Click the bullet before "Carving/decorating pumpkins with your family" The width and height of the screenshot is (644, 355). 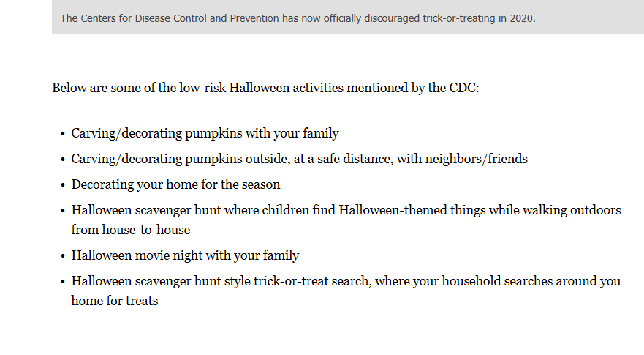coord(63,134)
